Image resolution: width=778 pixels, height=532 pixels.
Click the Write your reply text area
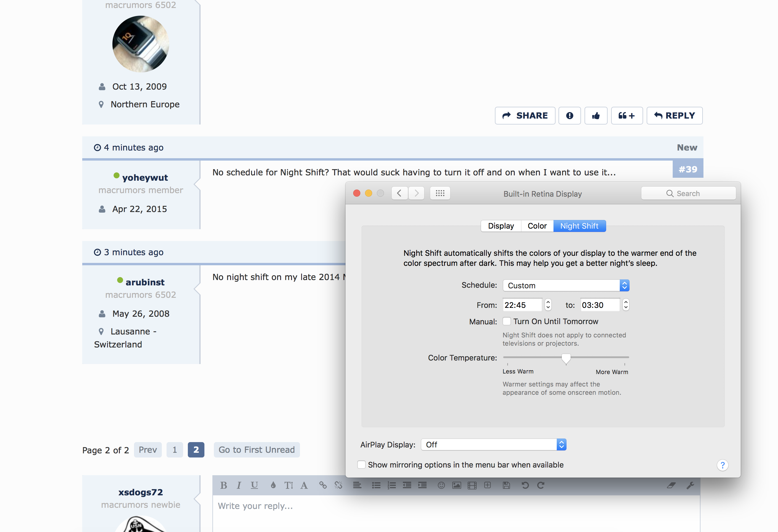click(x=456, y=514)
